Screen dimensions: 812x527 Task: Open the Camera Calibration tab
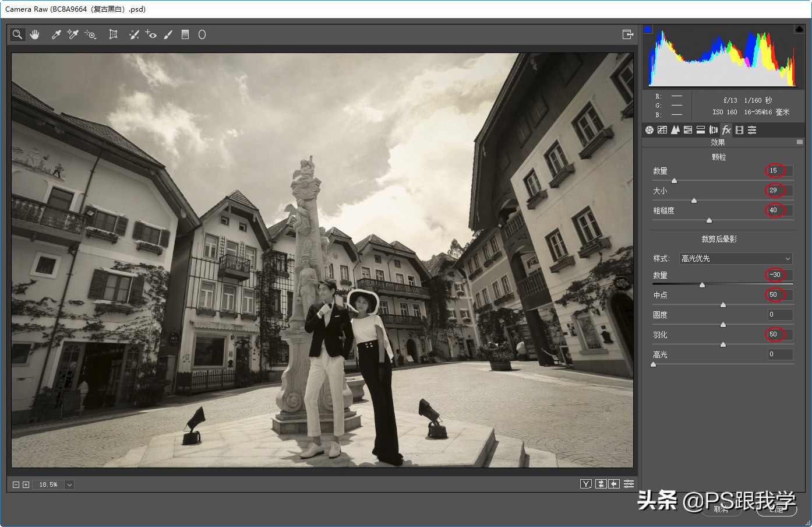tap(739, 129)
